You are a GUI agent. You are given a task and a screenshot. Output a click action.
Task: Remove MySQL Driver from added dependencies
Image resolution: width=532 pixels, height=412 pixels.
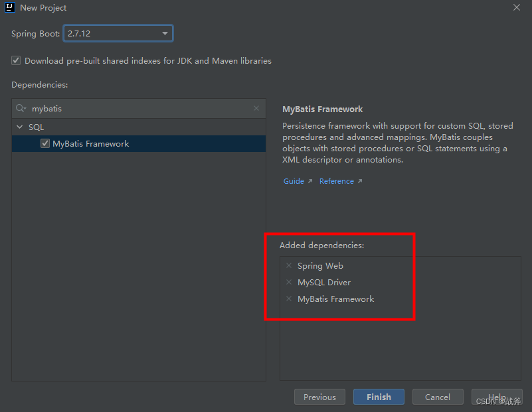click(289, 282)
